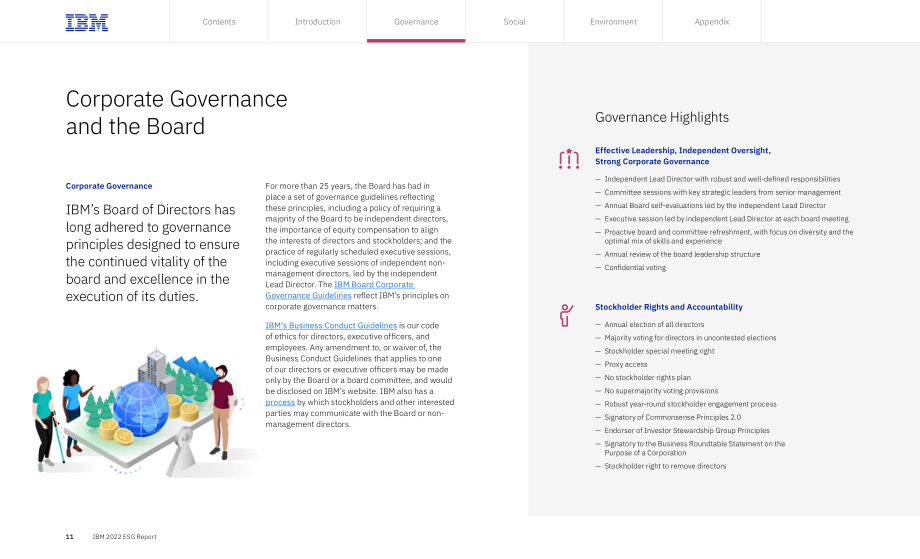Select the Governance tab
The width and height of the screenshot is (920, 559).
coord(416,22)
